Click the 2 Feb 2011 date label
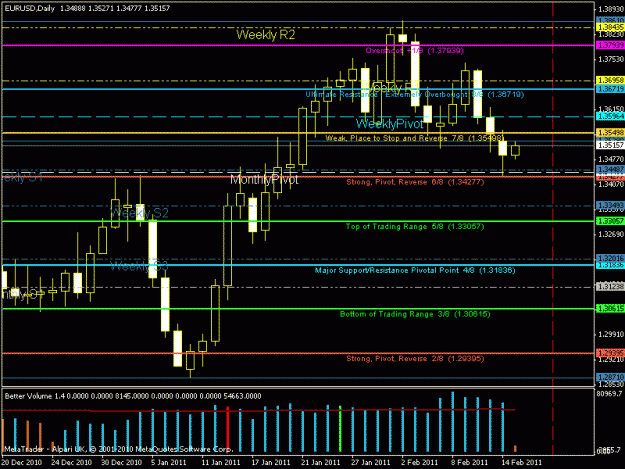 coord(419,462)
